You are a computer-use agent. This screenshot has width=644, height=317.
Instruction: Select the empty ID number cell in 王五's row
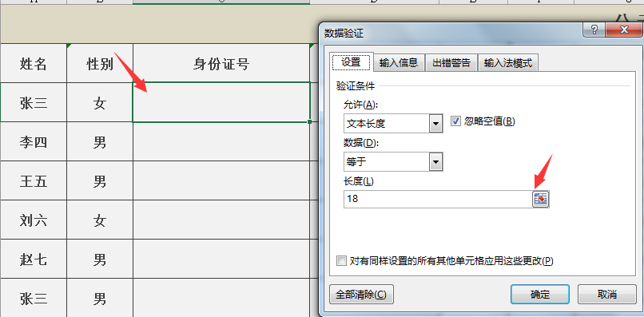click(221, 180)
